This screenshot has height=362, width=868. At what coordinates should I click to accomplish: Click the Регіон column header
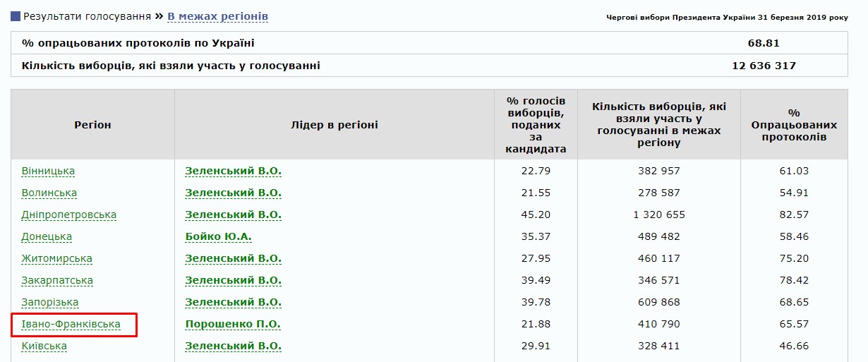coord(92,125)
